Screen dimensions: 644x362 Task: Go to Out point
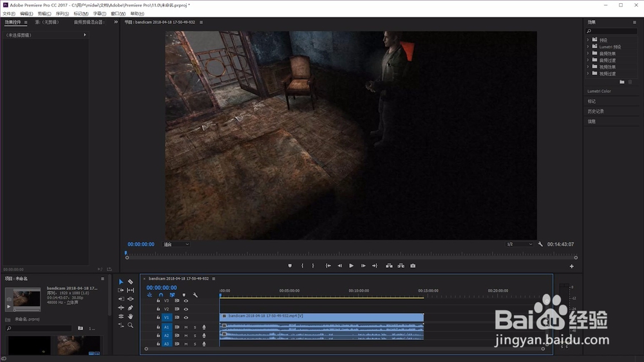tap(375, 266)
